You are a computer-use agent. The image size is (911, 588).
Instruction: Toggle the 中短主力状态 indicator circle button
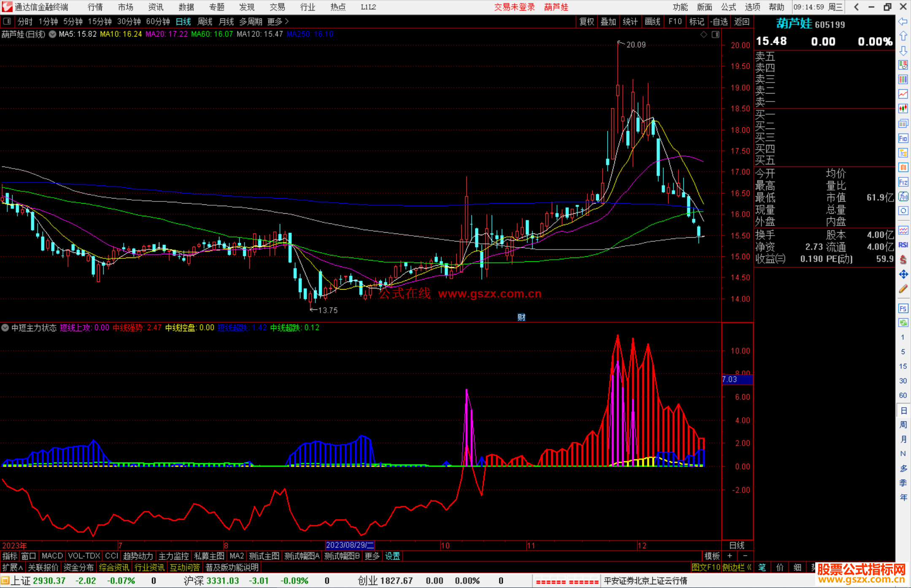click(x=5, y=328)
